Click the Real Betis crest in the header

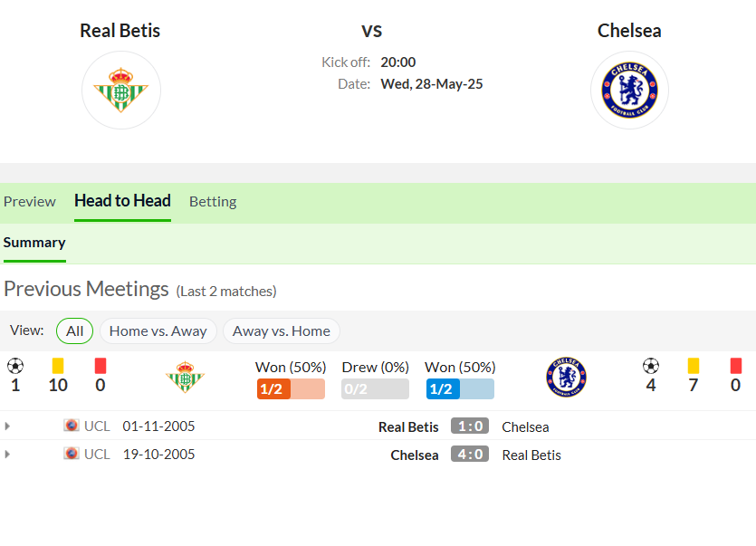121,91
